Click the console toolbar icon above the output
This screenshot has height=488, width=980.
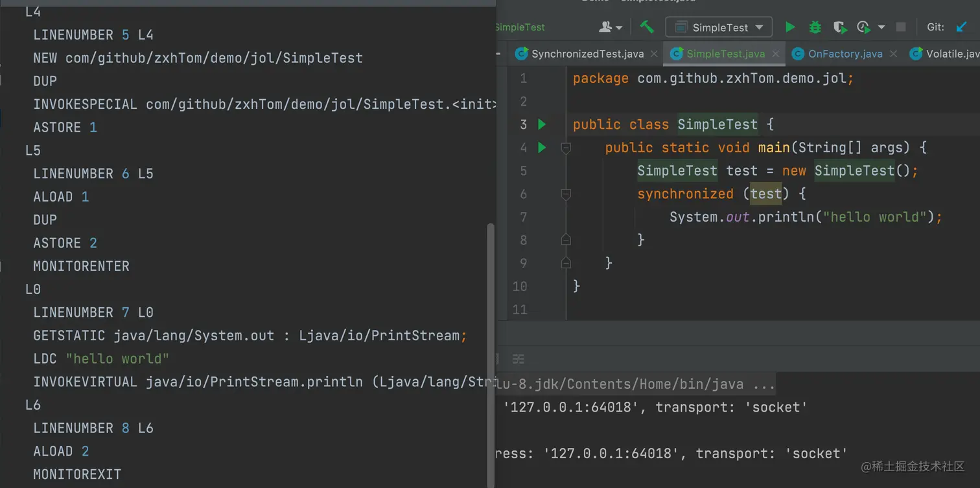click(x=518, y=358)
